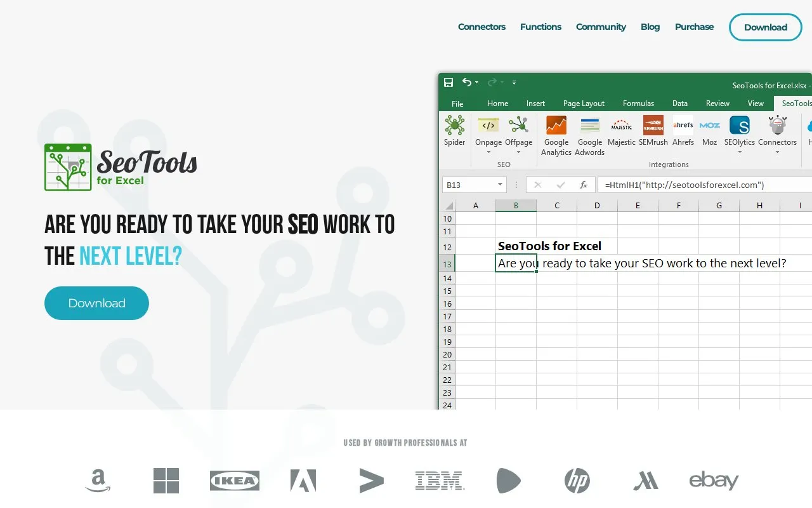Viewport: 812px width, 508px height.
Task: Click the HP logo
Action: (577, 481)
